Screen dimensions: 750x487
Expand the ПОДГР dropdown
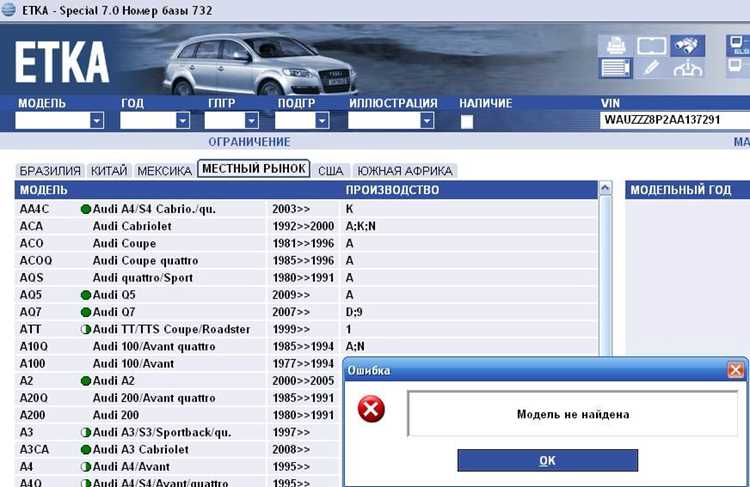322,121
